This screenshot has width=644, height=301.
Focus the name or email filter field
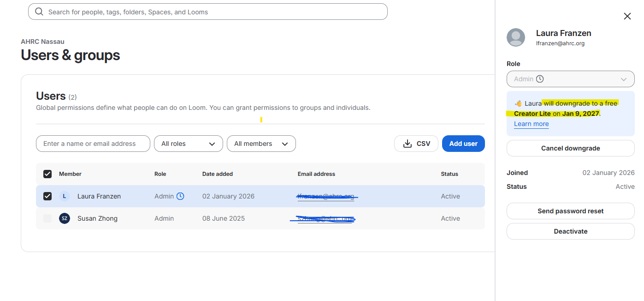tap(93, 144)
